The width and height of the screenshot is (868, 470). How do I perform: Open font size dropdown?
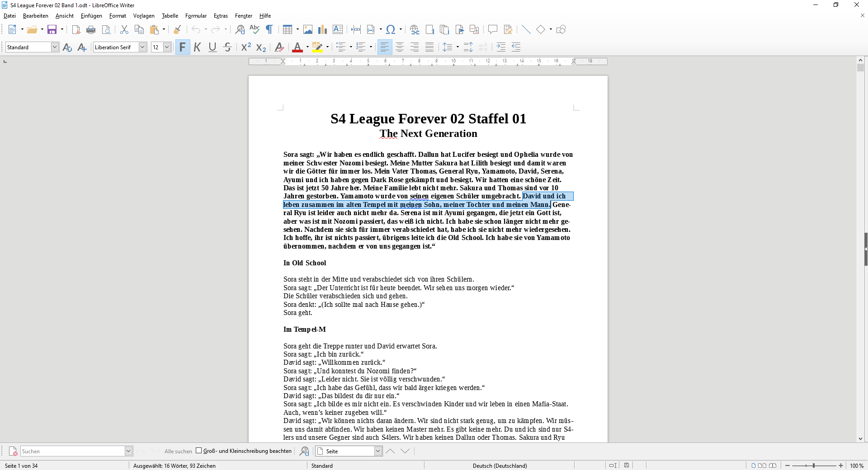(x=167, y=47)
